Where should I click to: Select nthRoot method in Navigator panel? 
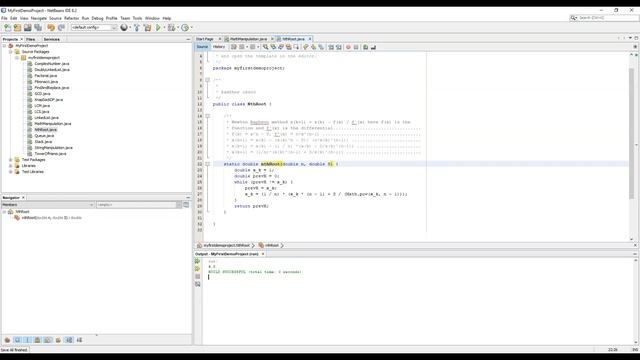pos(51,218)
